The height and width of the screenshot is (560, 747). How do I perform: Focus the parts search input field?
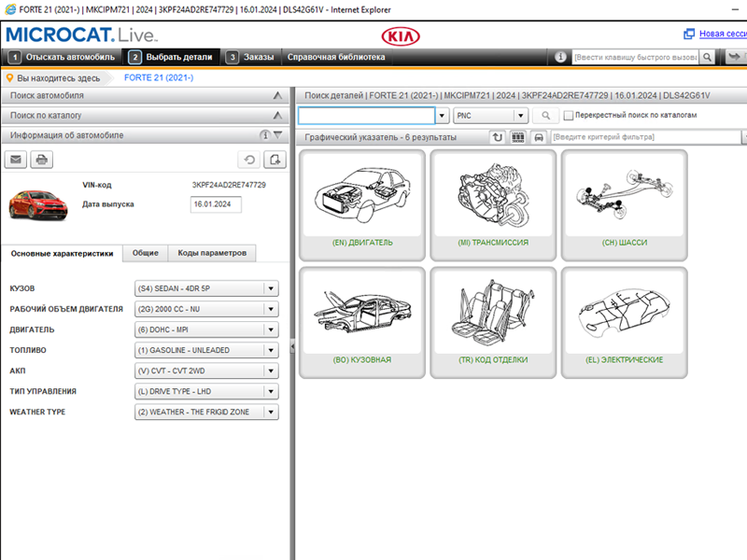[x=366, y=115]
